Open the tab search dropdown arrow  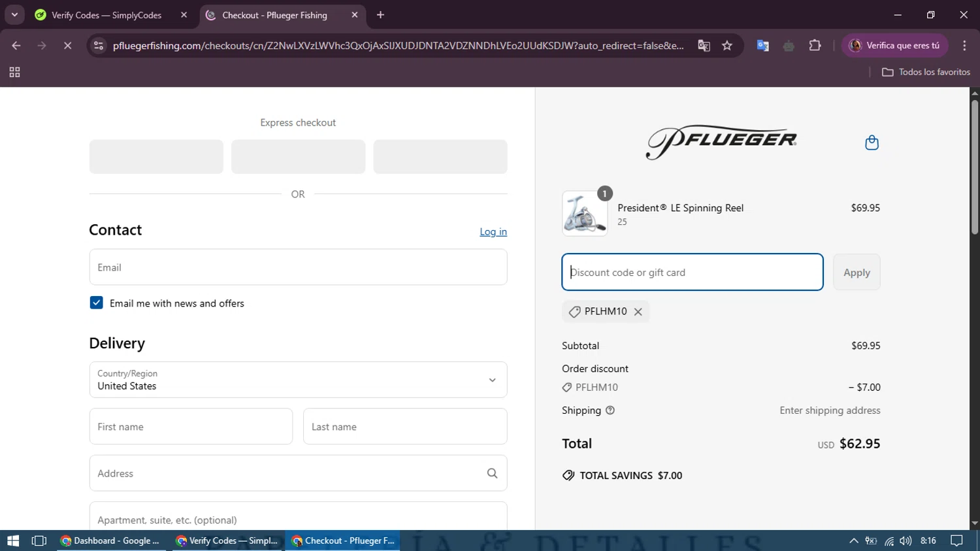coord(14,15)
